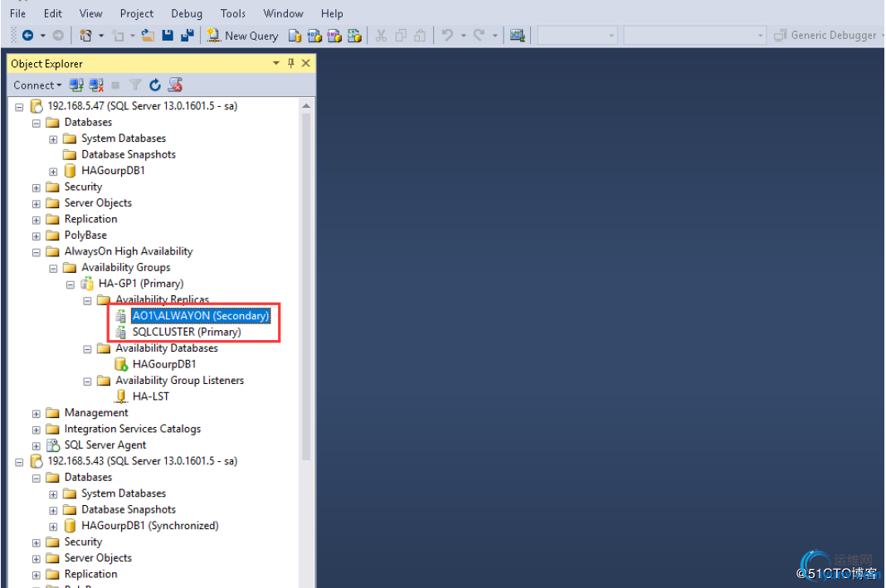Click the Navigate Forward arrow icon
The height and width of the screenshot is (588, 886).
click(x=58, y=35)
